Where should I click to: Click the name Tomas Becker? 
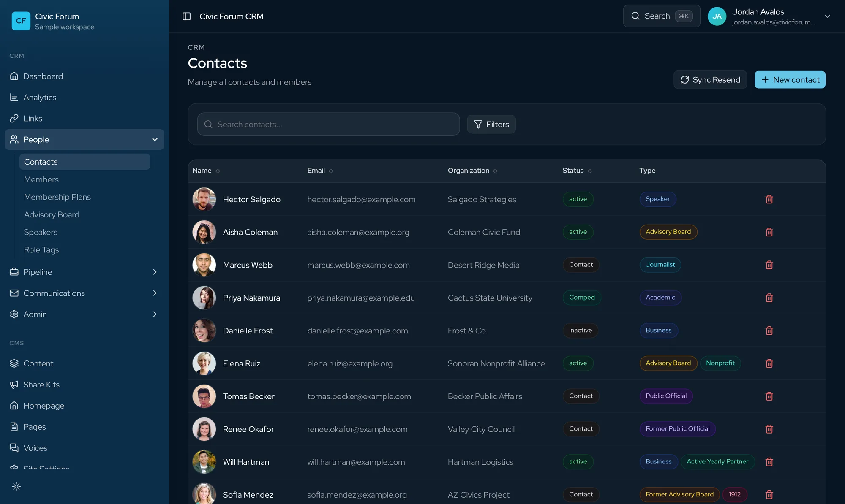(x=248, y=396)
